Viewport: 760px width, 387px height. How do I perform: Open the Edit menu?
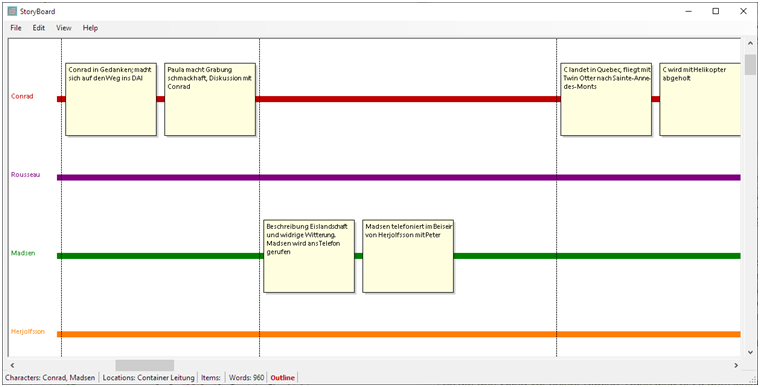tap(39, 28)
